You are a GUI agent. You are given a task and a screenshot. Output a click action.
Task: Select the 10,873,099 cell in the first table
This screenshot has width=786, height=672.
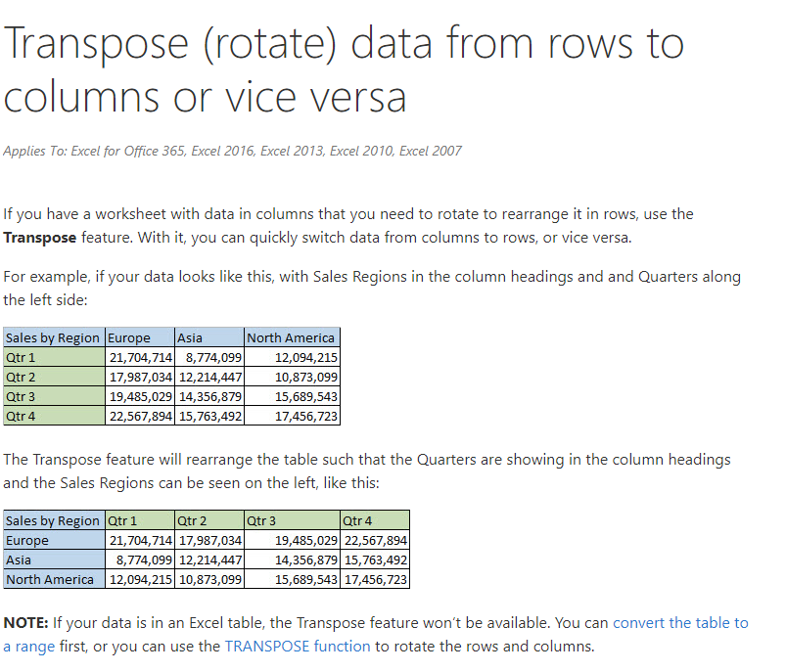tap(306, 377)
